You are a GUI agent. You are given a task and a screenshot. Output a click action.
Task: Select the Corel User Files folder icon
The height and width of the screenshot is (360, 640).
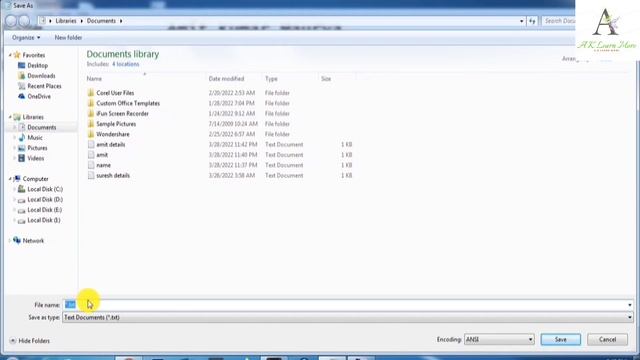pos(91,93)
